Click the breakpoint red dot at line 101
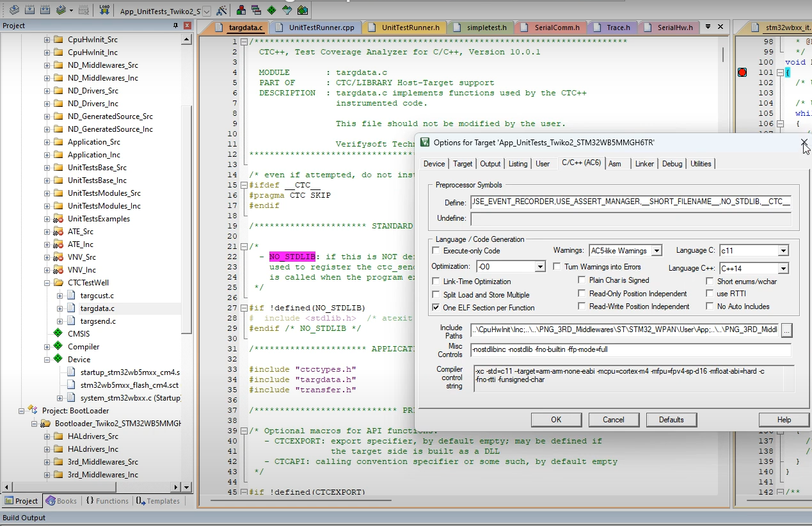Viewport: 812px width, 526px height. pos(742,72)
